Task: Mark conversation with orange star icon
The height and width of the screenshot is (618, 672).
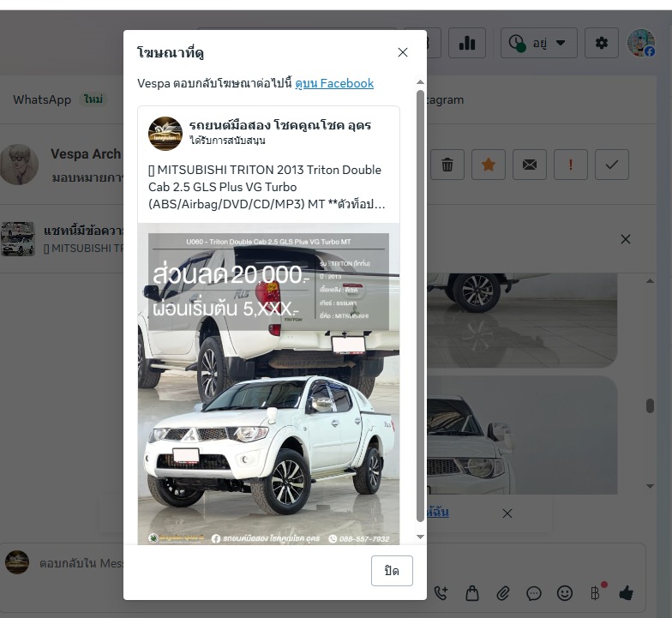Action: point(489,165)
